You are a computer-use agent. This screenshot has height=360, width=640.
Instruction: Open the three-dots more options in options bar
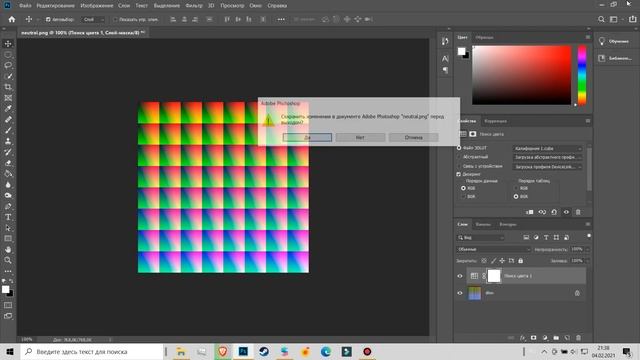point(281,19)
